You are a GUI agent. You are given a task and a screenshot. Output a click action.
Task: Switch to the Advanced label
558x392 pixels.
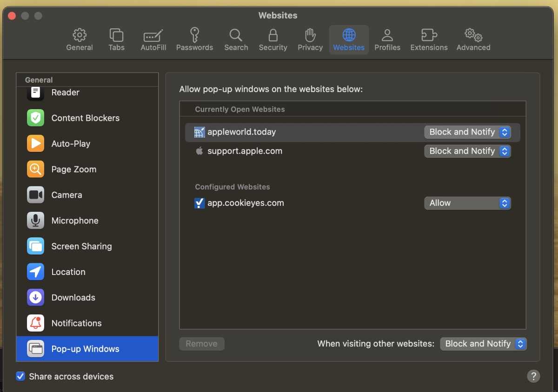point(473,47)
